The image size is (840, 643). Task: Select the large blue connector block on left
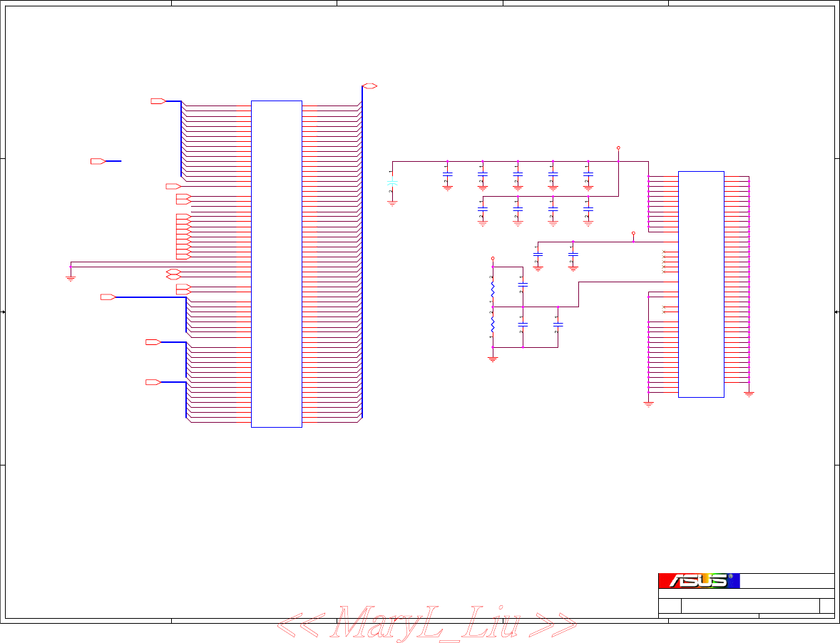[277, 264]
